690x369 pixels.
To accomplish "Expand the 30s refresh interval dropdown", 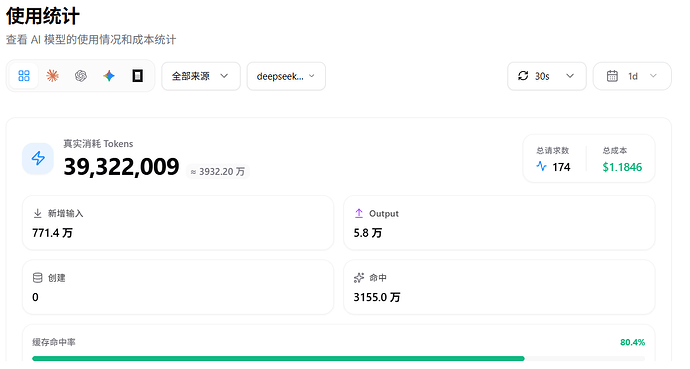I will [547, 76].
